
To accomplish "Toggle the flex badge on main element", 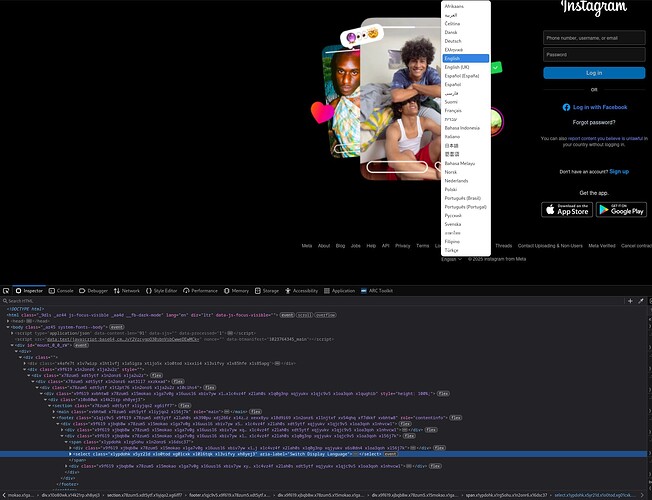I will click(x=255, y=411).
